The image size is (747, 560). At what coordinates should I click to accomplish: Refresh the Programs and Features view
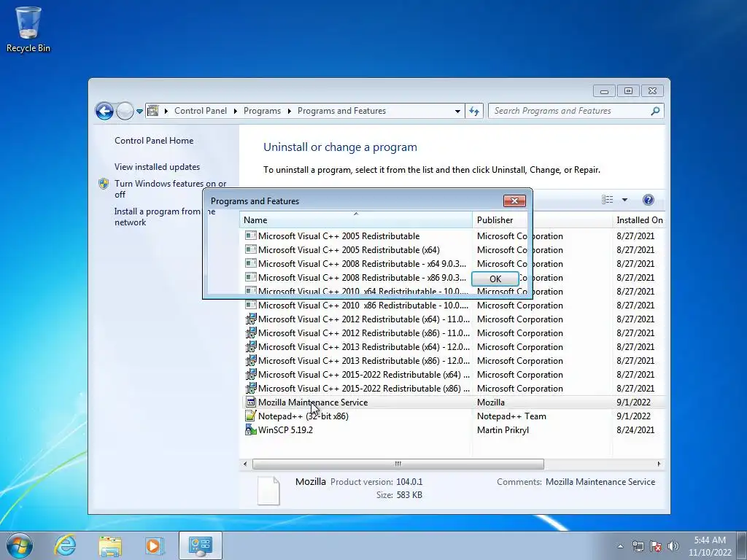(x=474, y=111)
